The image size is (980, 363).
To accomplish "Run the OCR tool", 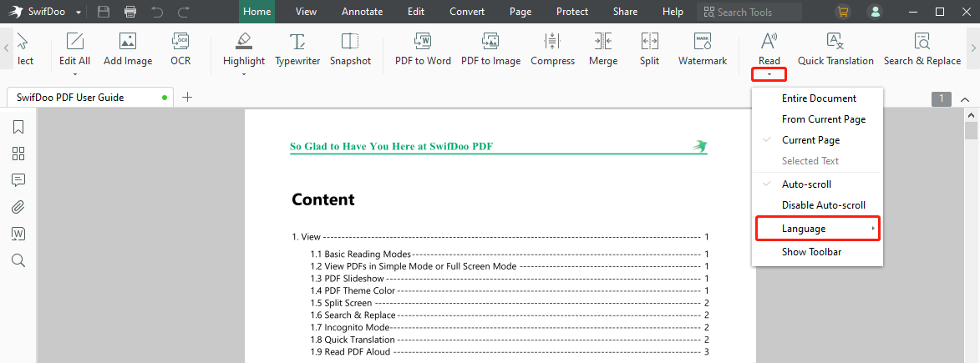I will coord(180,48).
